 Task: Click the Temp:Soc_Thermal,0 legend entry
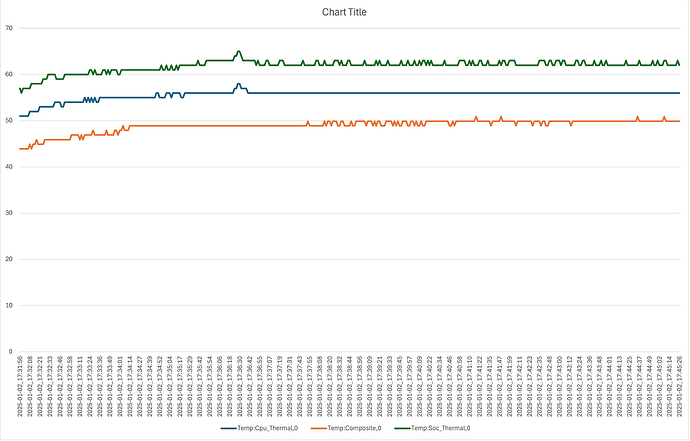tap(432, 428)
